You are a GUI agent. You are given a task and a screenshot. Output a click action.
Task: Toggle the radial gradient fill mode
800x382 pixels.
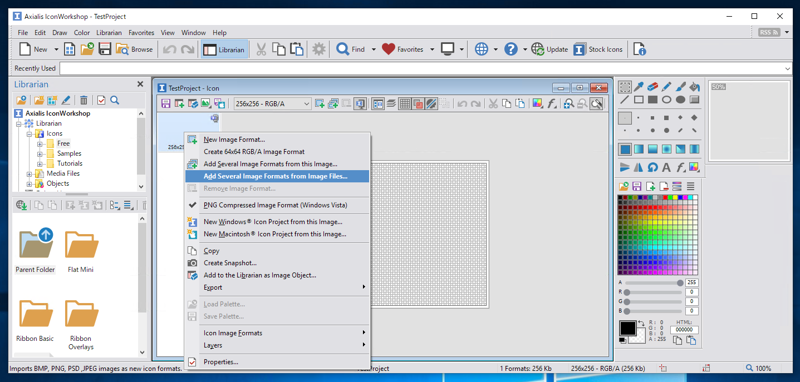coord(666,149)
